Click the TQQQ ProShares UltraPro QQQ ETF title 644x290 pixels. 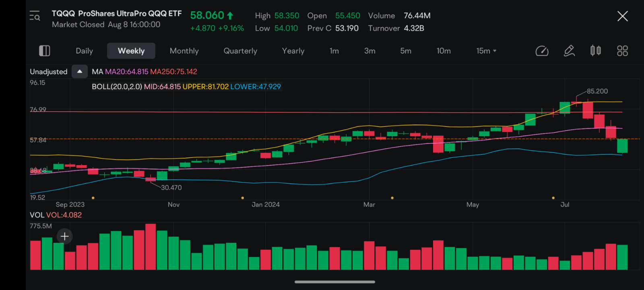[x=117, y=13]
